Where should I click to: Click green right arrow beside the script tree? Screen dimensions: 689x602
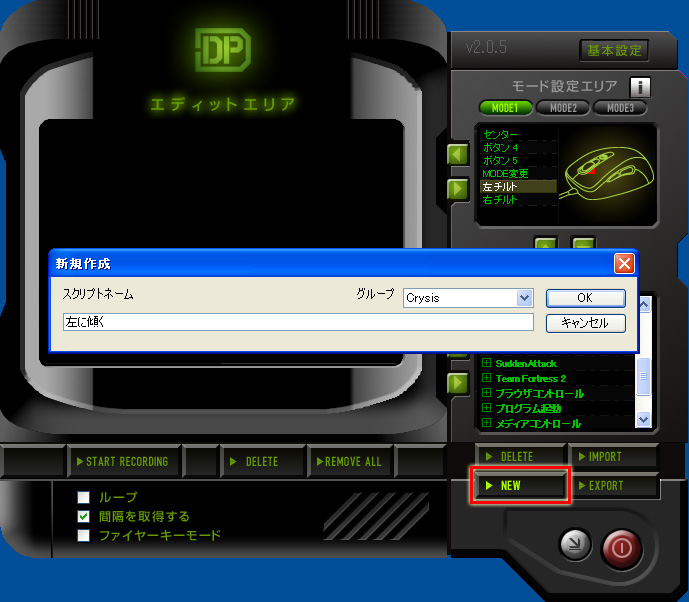point(458,383)
